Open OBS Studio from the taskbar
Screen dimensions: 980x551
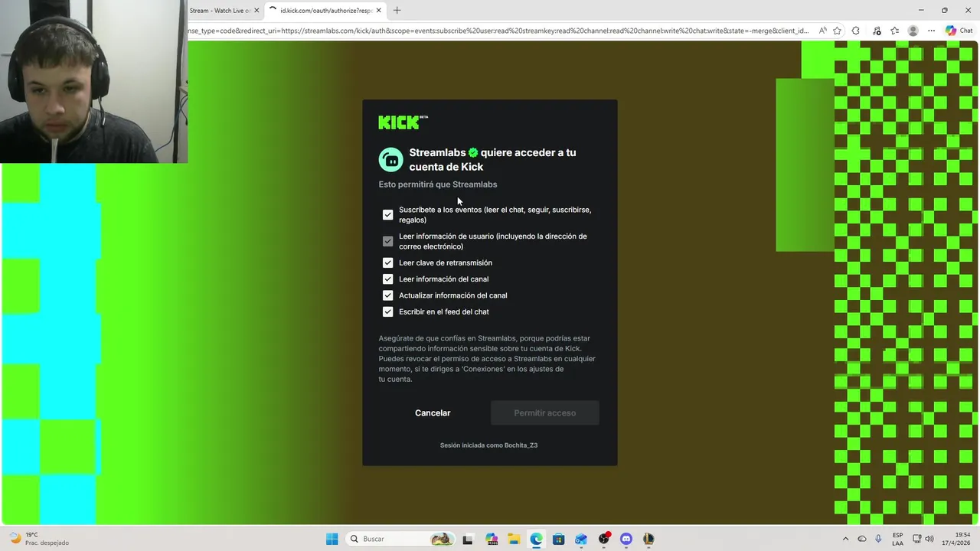coord(604,539)
